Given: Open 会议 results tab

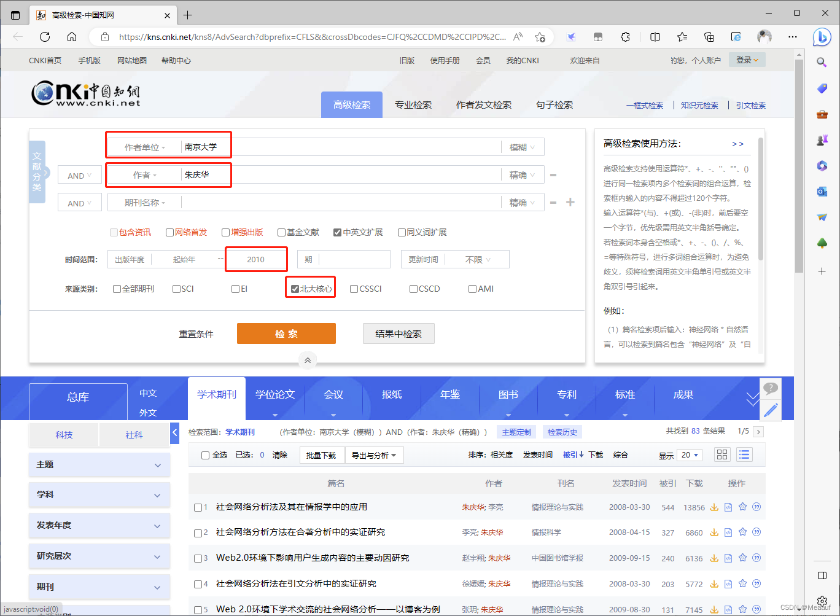Looking at the screenshot, I should tap(333, 395).
